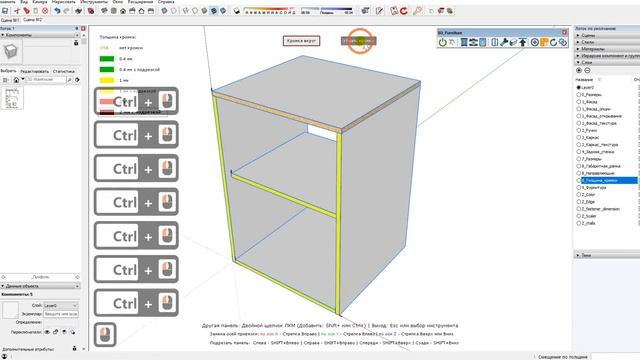Click the up-arrow export icon in SD_Furniture toolbar
This screenshot has width=640, height=360.
point(523,42)
